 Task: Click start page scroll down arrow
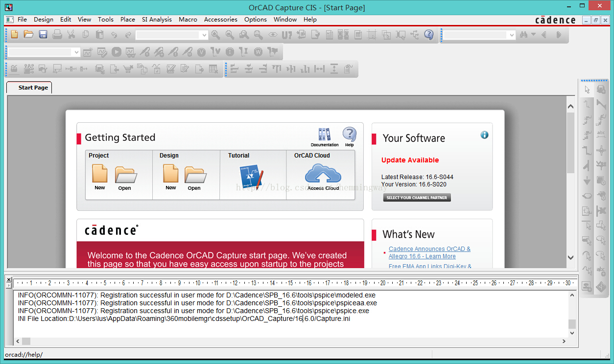[570, 257]
